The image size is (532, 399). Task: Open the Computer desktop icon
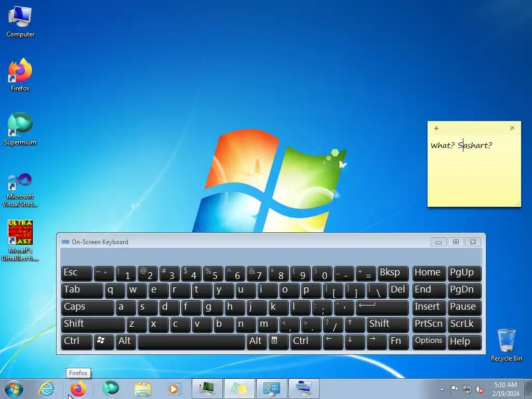(x=20, y=21)
